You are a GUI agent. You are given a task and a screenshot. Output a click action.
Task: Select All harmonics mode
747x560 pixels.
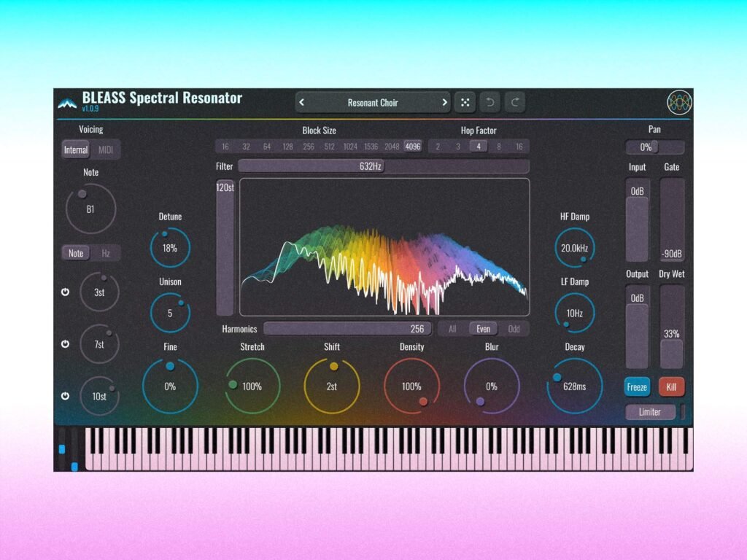[452, 329]
